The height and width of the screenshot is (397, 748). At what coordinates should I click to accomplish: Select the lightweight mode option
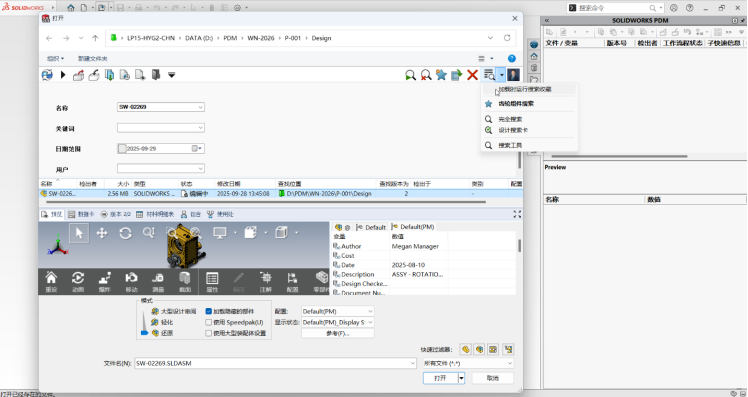(162, 322)
